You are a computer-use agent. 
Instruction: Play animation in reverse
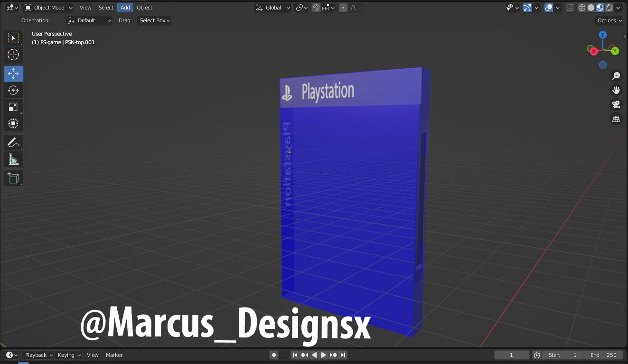(x=314, y=355)
